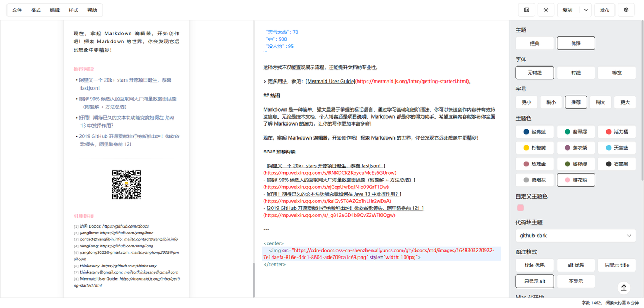
Task: Open preview link 2019 GitHub 开源贡献排行榜
Action: [x=129, y=140]
